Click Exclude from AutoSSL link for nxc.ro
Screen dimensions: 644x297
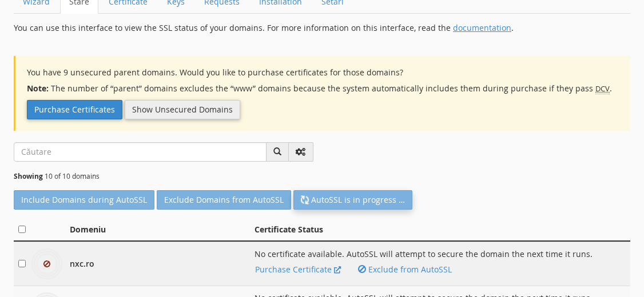pyautogui.click(x=404, y=270)
